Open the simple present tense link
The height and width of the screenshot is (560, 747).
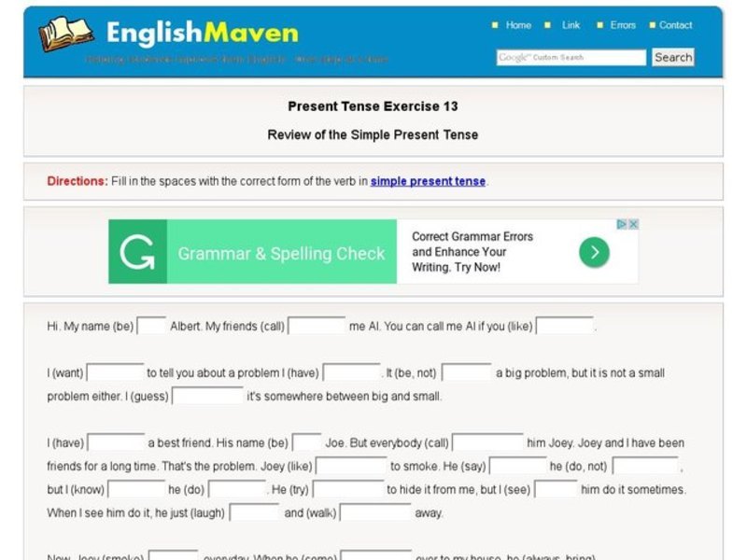[x=429, y=181]
